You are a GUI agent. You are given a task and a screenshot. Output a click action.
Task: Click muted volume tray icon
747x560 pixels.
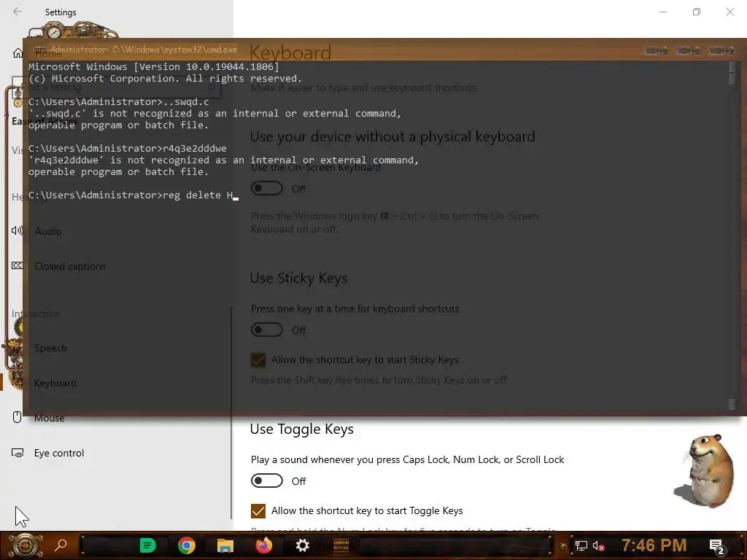click(x=598, y=545)
